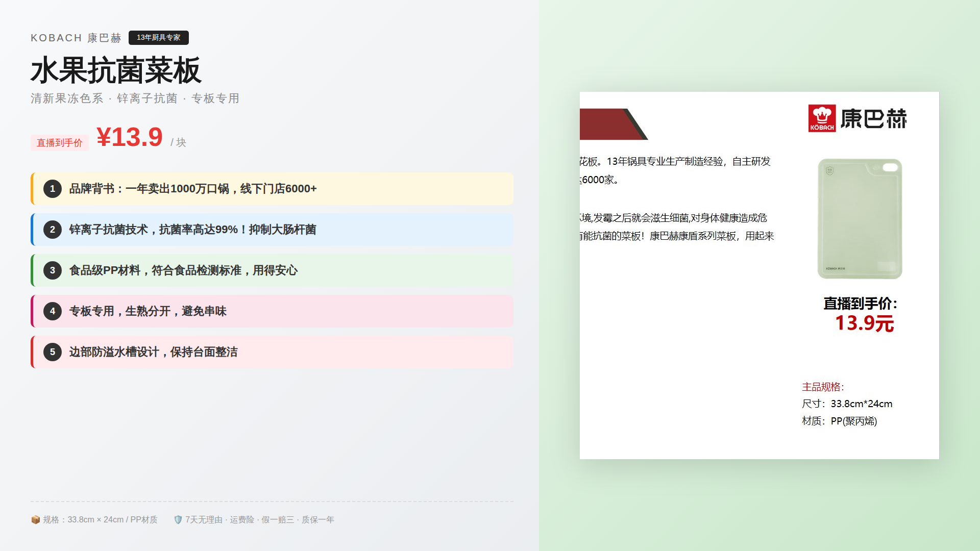
Task: Click the line about 发霉之后就会滋生细菌
Action: (x=674, y=218)
